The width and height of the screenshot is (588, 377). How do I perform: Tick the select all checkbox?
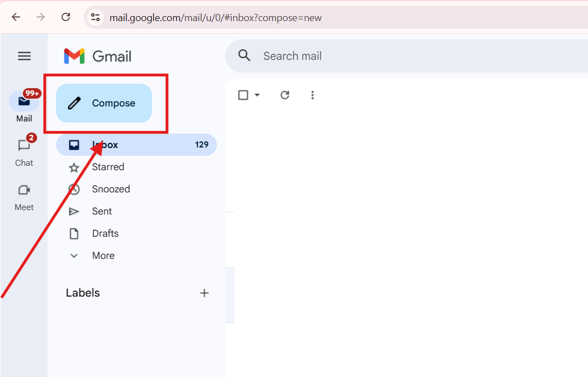[x=244, y=95]
